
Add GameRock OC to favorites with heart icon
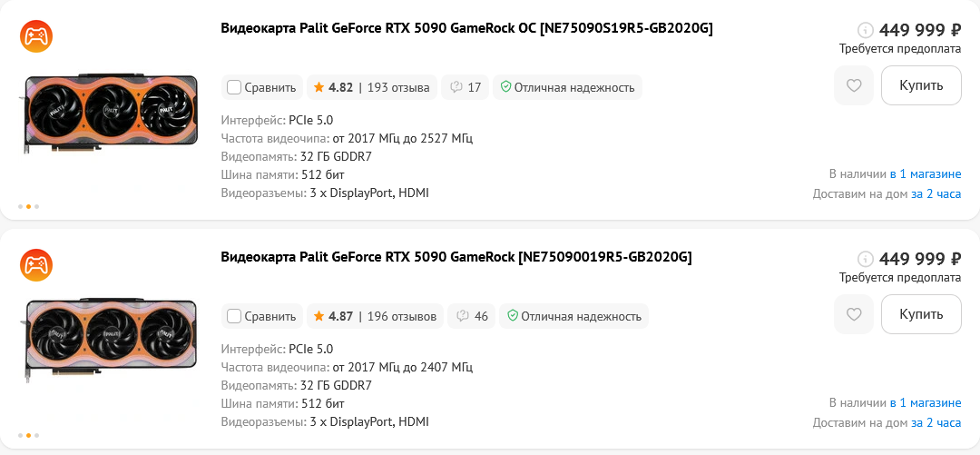854,85
